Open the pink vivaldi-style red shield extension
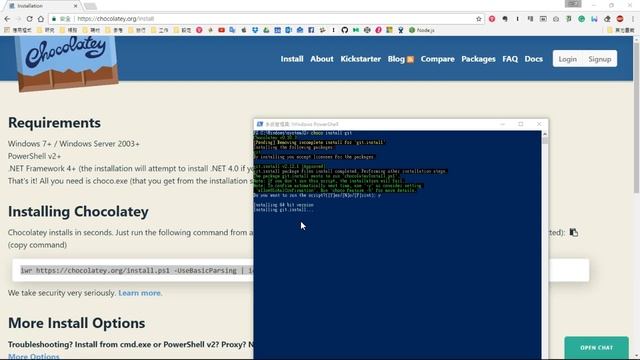This screenshot has width=640, height=360. 492,19
